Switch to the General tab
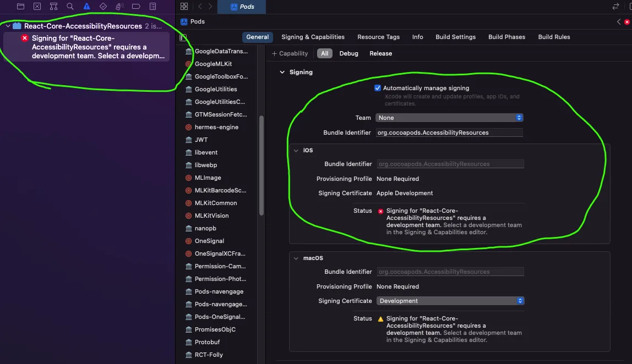 258,37
